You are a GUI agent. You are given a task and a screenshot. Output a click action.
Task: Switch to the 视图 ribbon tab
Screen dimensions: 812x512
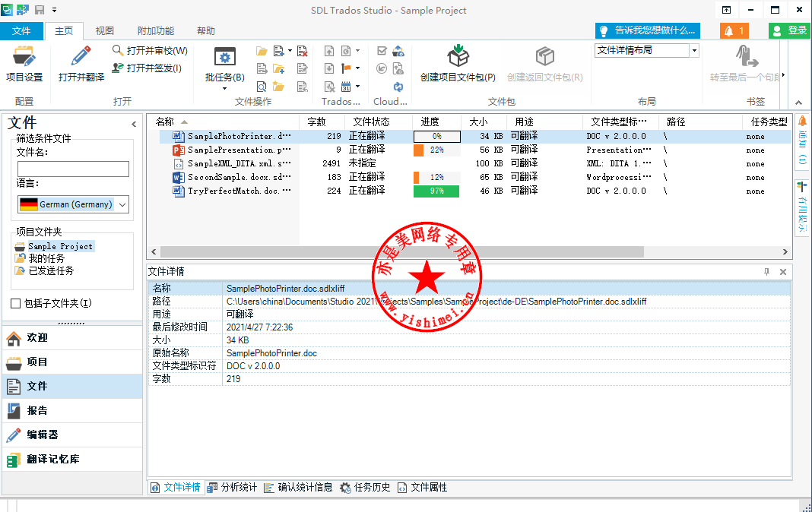(x=105, y=31)
